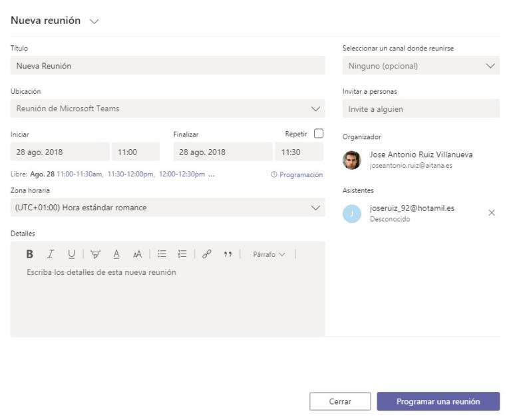Select the text highlight tool
511x420 pixels.
coord(96,254)
